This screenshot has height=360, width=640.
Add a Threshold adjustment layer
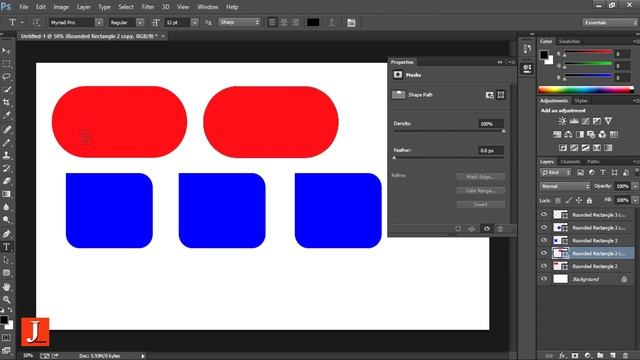click(585, 147)
